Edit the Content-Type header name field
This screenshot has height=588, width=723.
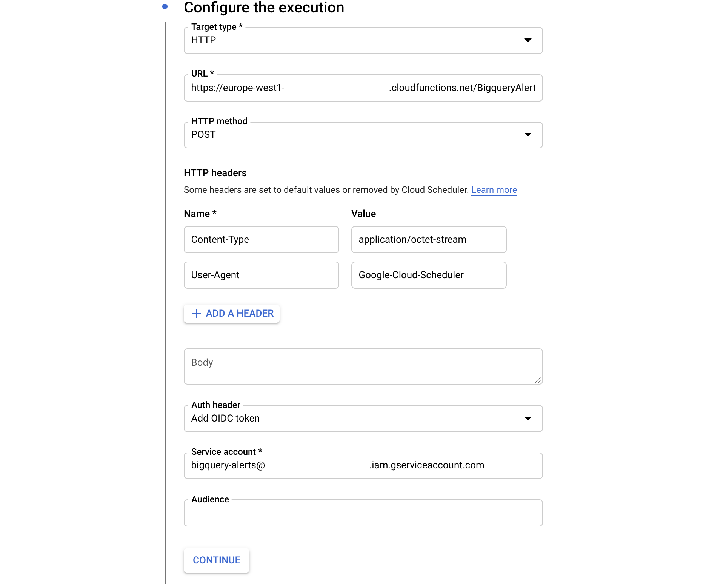pyautogui.click(x=261, y=240)
